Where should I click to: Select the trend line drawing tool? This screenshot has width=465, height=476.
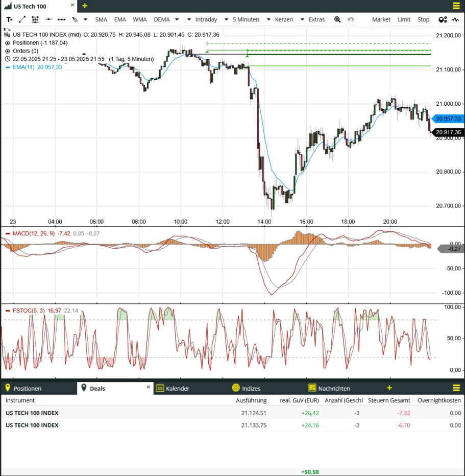(22, 20)
